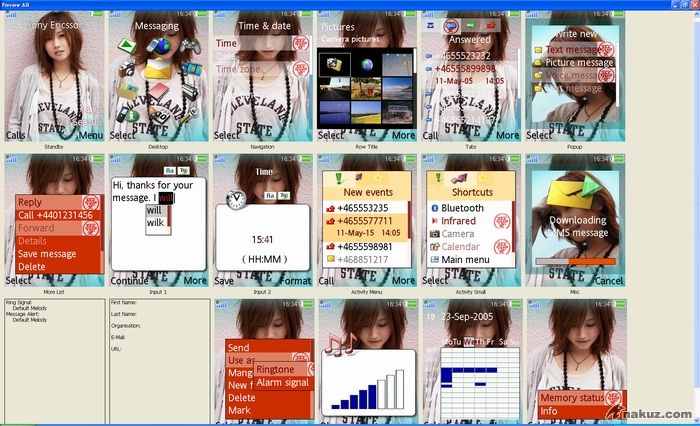Select the alarm clock icon in Desktop preview
The image size is (700, 426).
(x=158, y=115)
